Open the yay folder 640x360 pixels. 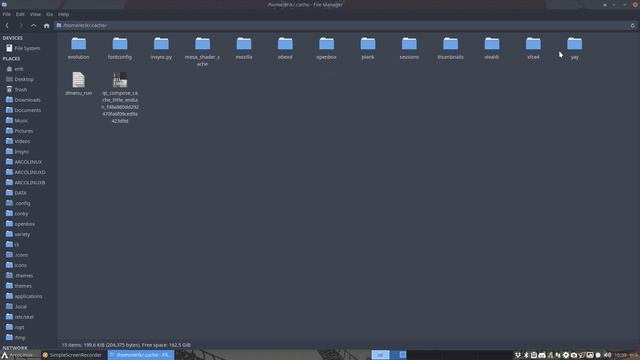[574, 48]
